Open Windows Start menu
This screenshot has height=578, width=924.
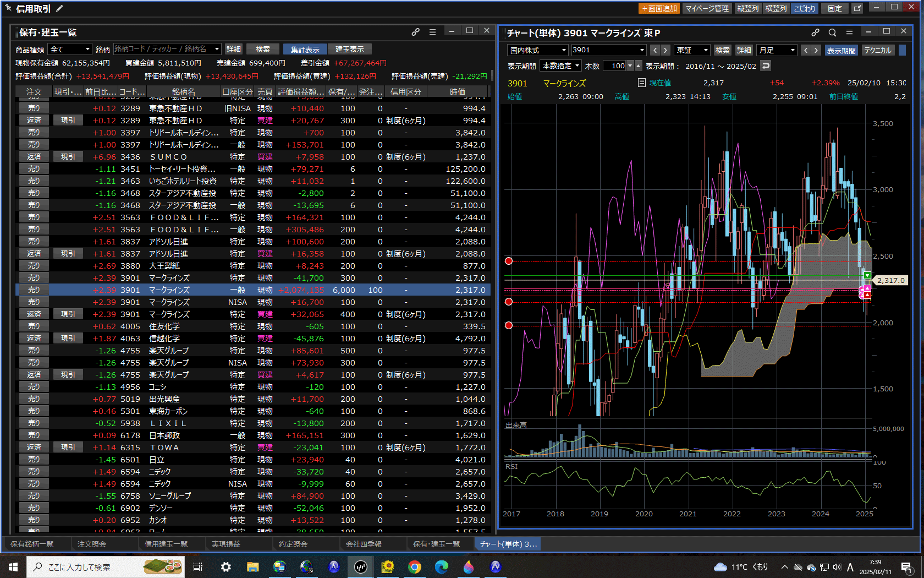pyautogui.click(x=13, y=566)
